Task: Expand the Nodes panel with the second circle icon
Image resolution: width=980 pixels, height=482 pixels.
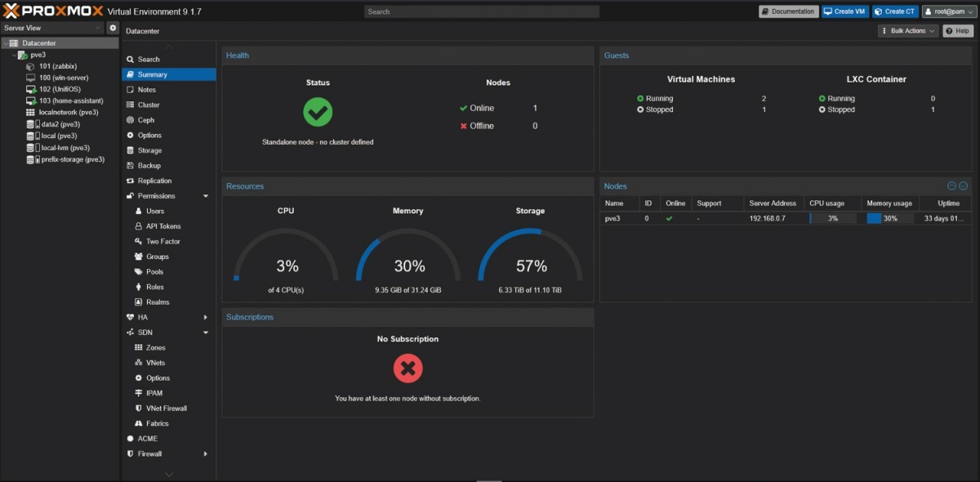Action: 963,186
